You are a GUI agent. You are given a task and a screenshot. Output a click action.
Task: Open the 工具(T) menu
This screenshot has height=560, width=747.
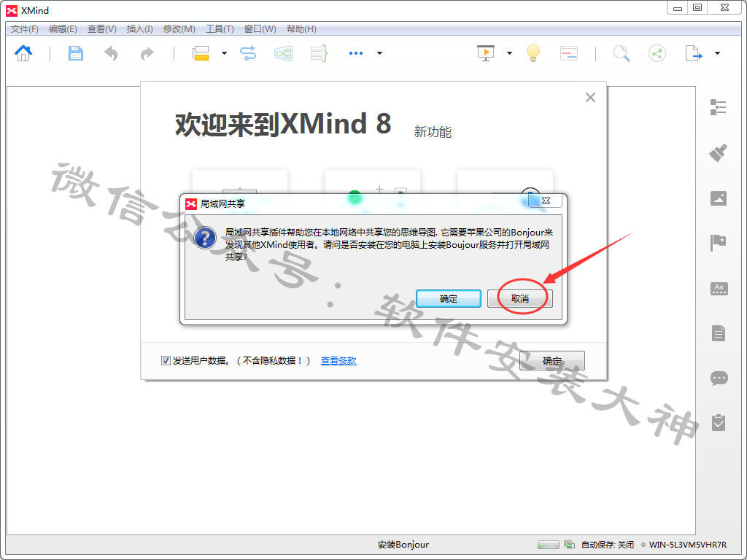point(220,29)
